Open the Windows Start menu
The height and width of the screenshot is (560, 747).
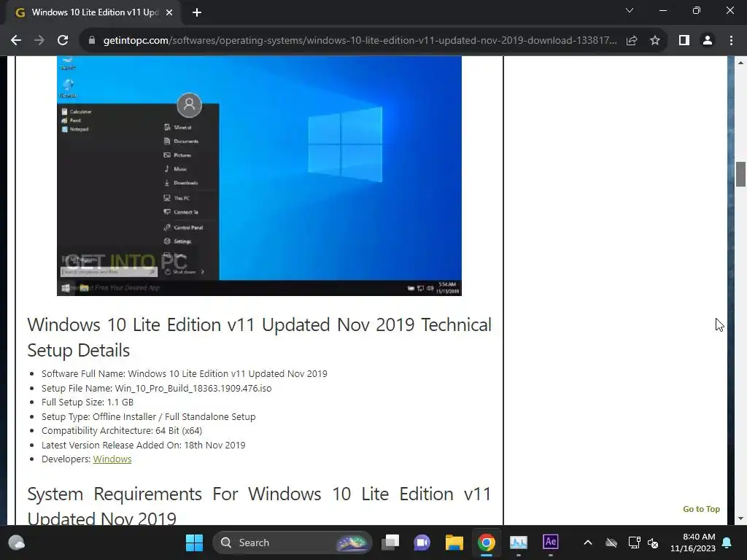click(194, 542)
